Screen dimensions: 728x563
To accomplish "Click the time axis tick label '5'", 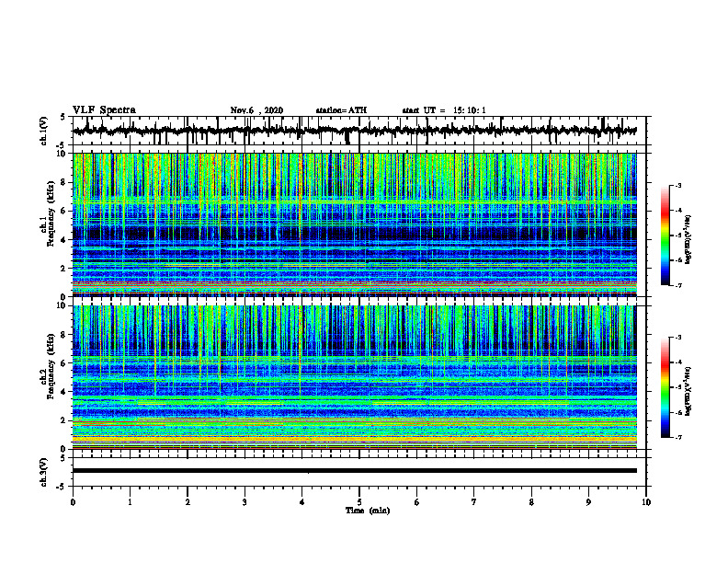I will (x=359, y=502).
